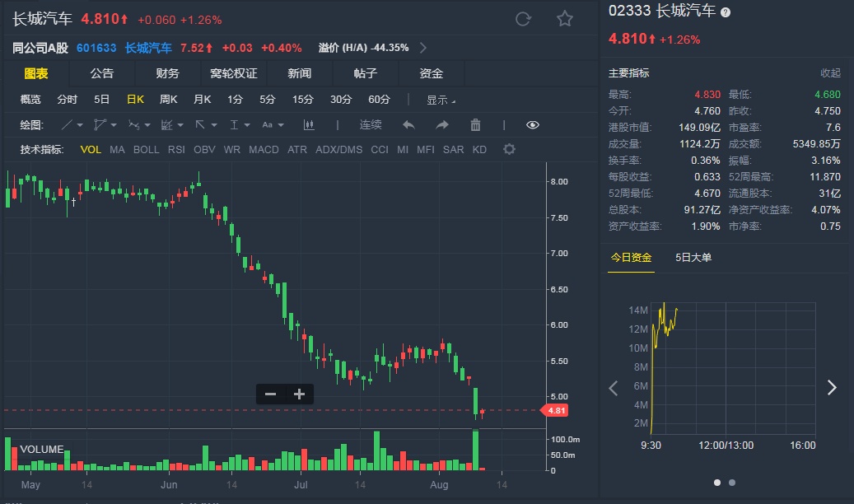
Task: Enable the BOLL indicator
Action: [146, 150]
